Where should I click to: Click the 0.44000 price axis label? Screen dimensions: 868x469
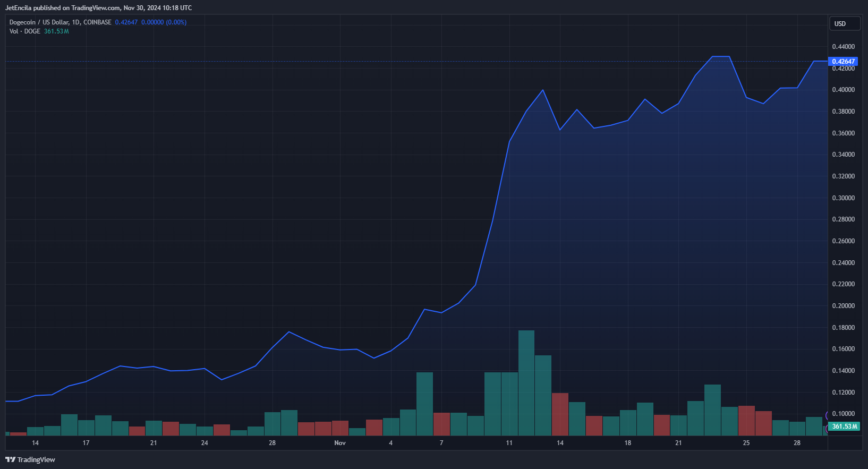843,47
